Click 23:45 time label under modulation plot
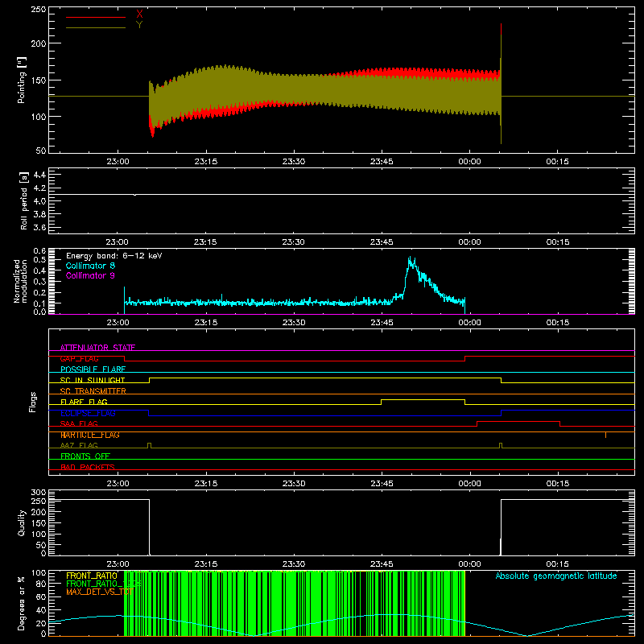Image resolution: width=644 pixels, height=644 pixels. tap(382, 323)
